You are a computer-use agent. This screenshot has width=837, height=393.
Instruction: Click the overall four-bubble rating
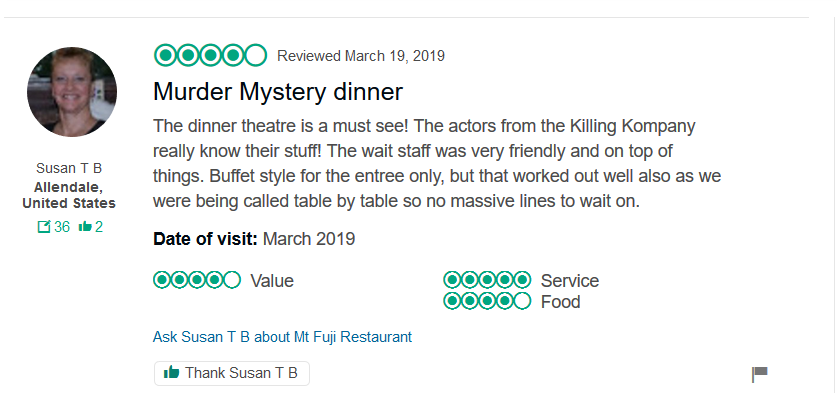[210, 55]
